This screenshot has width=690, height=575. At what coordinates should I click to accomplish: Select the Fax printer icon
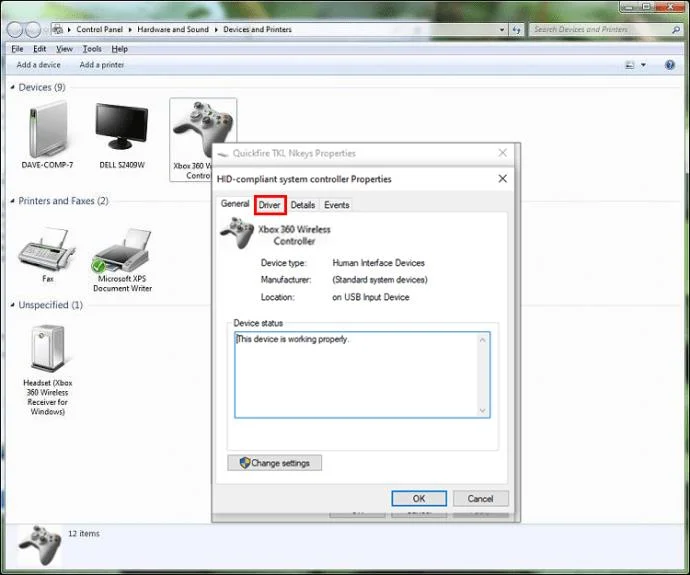(47, 249)
